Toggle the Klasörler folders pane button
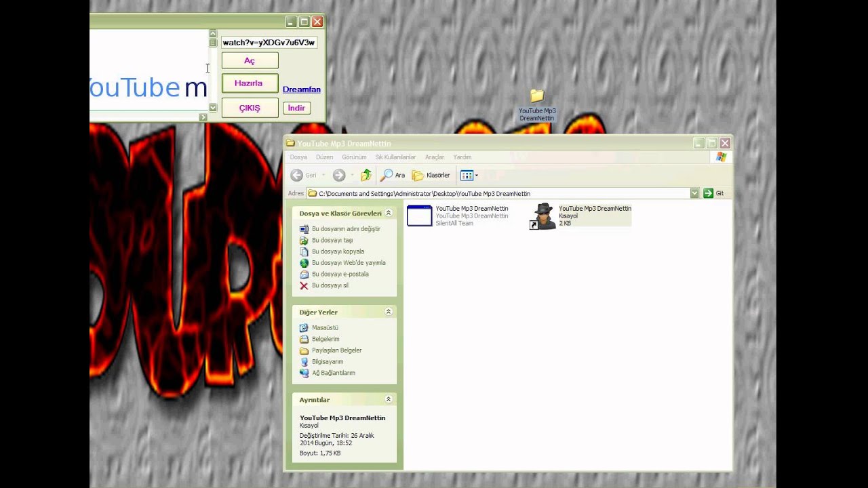The width and height of the screenshot is (868, 488). [x=431, y=176]
